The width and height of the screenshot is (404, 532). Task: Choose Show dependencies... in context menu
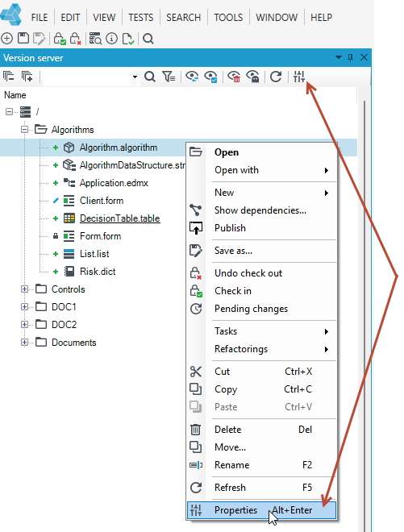(x=261, y=210)
